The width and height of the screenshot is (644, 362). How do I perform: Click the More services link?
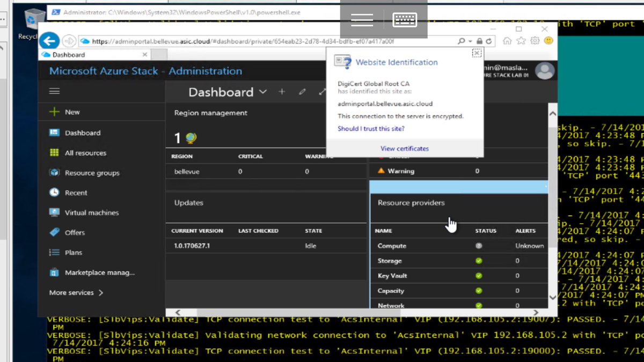pos(71,293)
